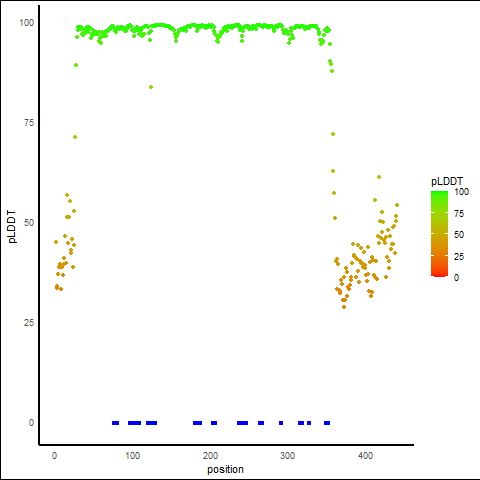This screenshot has height=480, width=480.
Task: Click the x-axis tick label 200
Action: 210,456
